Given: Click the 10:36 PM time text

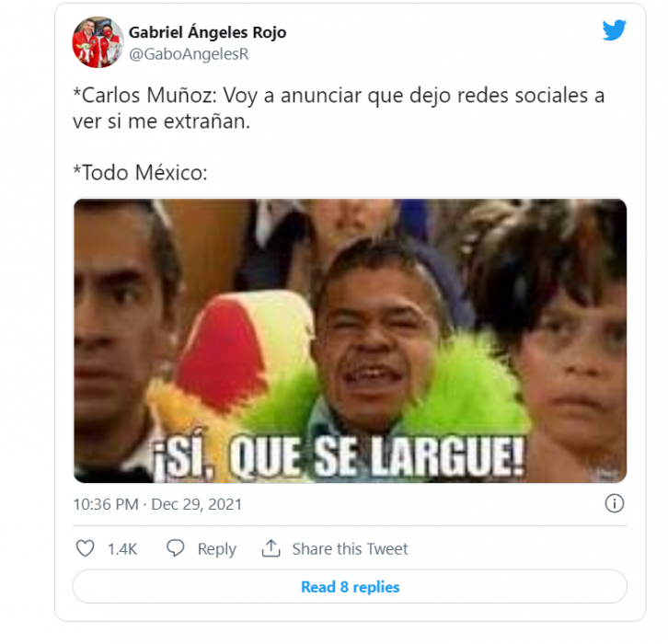Looking at the screenshot, I should [x=106, y=504].
